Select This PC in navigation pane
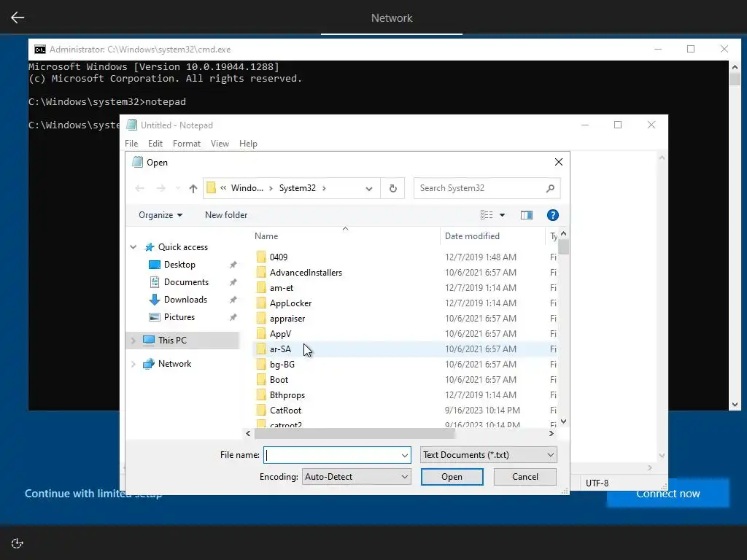The height and width of the screenshot is (560, 747). (x=172, y=340)
